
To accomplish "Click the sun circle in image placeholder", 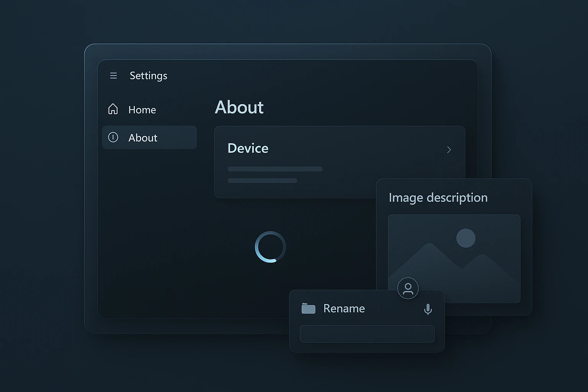I will 465,238.
